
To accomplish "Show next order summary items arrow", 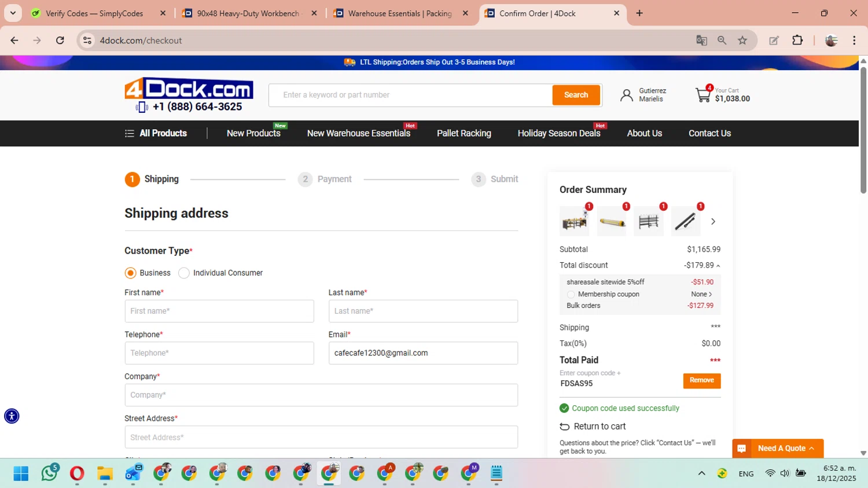I will click(713, 221).
